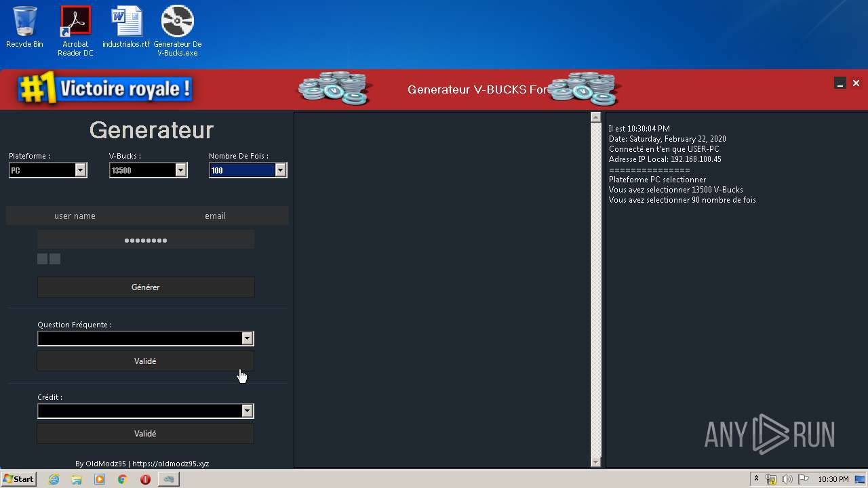868x488 pixels.
Task: Click the 'Plateforme PC selectionner' log line
Action: point(657,180)
